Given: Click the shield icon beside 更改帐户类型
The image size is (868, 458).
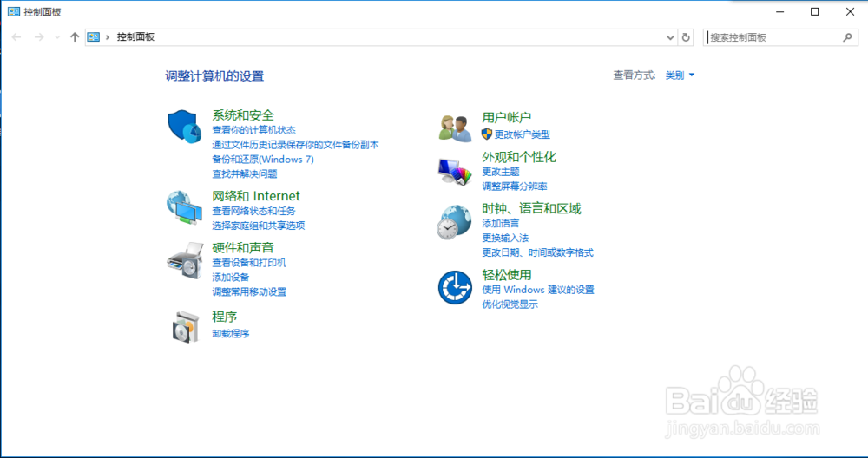Looking at the screenshot, I should (487, 134).
